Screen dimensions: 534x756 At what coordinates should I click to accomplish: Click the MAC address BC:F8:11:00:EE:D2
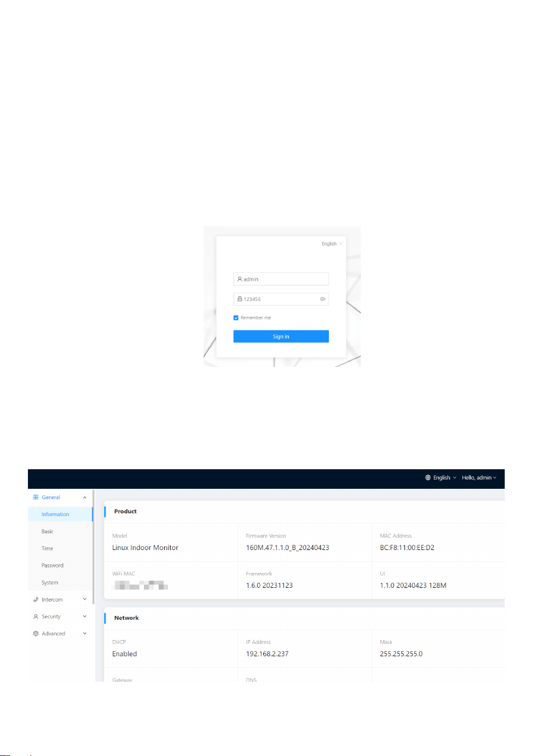407,547
